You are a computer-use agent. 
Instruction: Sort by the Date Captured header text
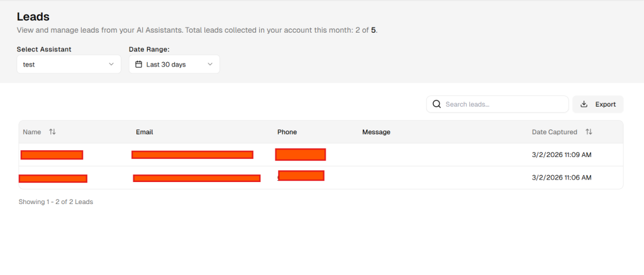(x=554, y=132)
